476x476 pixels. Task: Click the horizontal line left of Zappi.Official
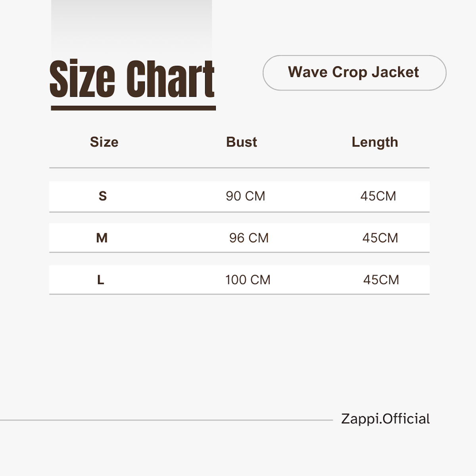click(x=166, y=420)
